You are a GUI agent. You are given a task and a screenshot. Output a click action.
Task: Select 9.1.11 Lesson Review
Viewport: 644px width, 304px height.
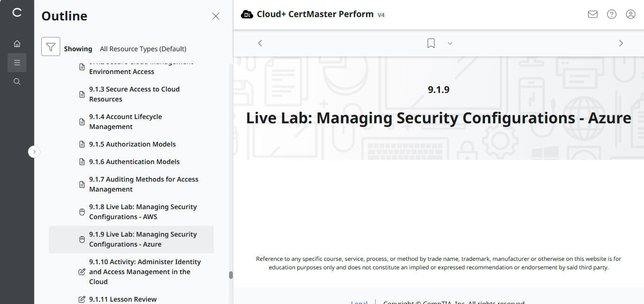123,299
